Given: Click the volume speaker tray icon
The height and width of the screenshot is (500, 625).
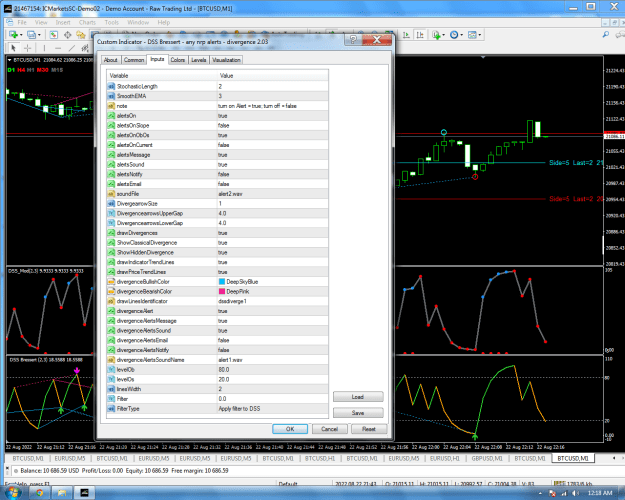Looking at the screenshot, I should click(576, 493).
